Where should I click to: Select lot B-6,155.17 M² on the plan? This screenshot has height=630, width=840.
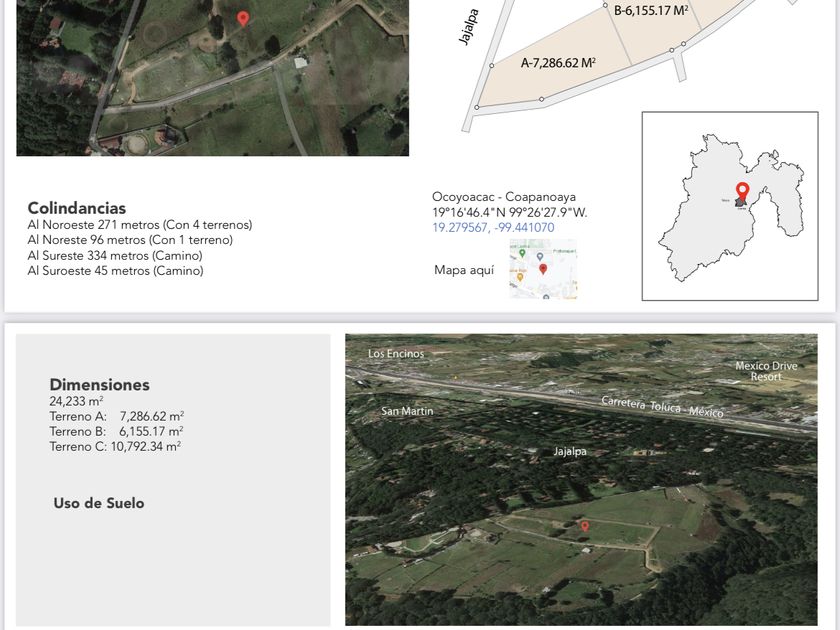[x=650, y=11]
